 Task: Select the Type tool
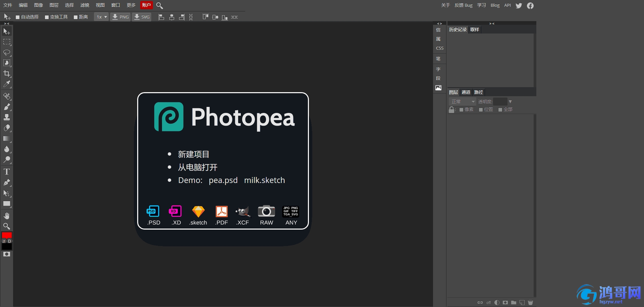pyautogui.click(x=7, y=172)
